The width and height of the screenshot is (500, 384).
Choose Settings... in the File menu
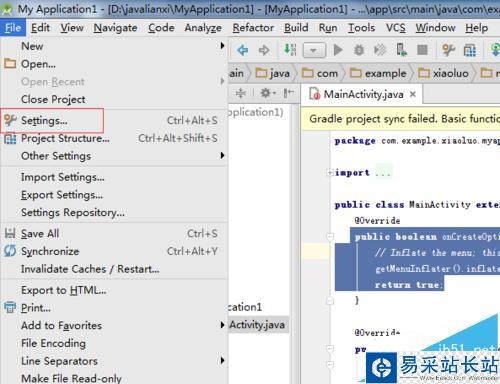coord(114,120)
